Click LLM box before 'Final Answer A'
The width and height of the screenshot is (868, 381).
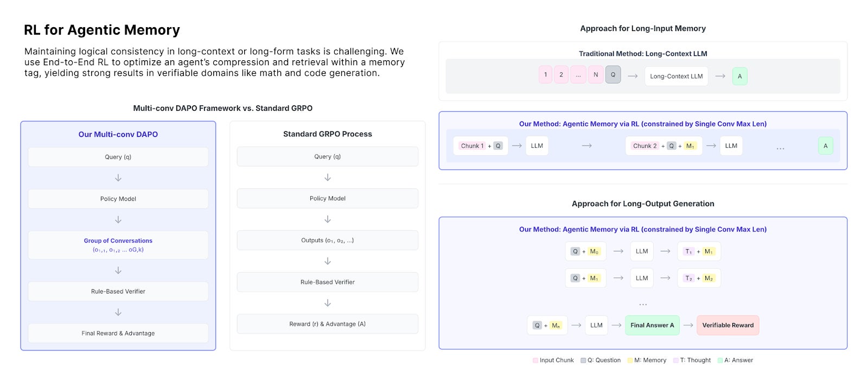pos(596,325)
